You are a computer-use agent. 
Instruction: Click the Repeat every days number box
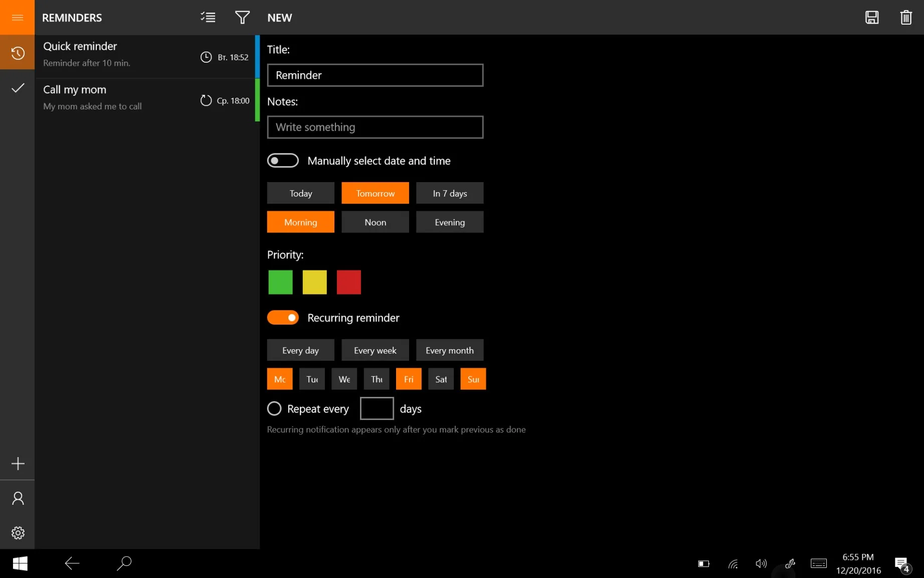tap(377, 408)
